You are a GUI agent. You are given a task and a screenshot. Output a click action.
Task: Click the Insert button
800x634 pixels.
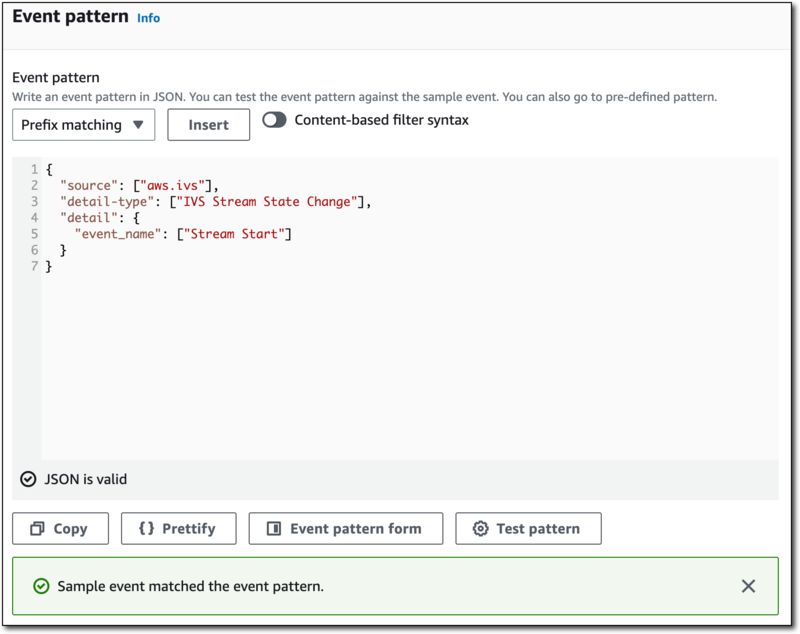[x=208, y=125]
